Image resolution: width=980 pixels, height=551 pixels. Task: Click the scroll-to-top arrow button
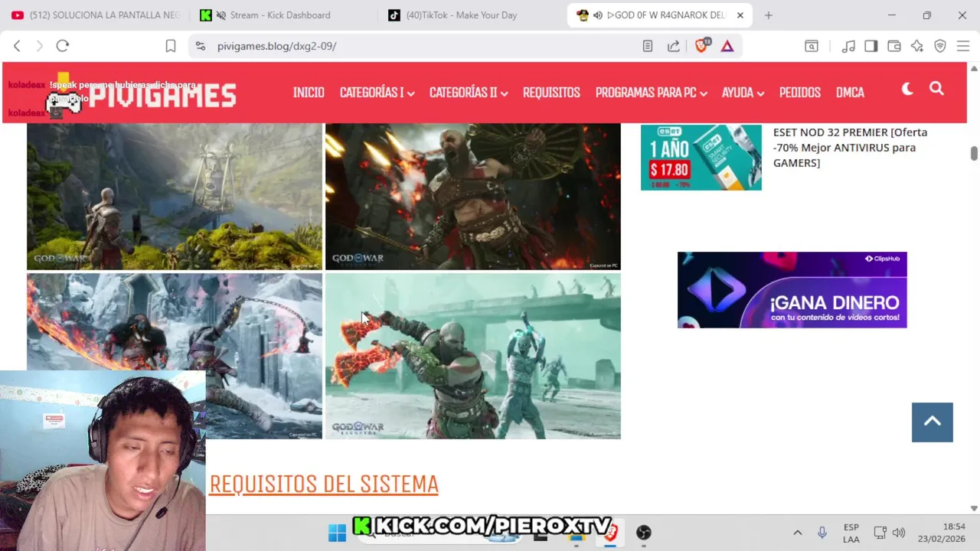[933, 422]
